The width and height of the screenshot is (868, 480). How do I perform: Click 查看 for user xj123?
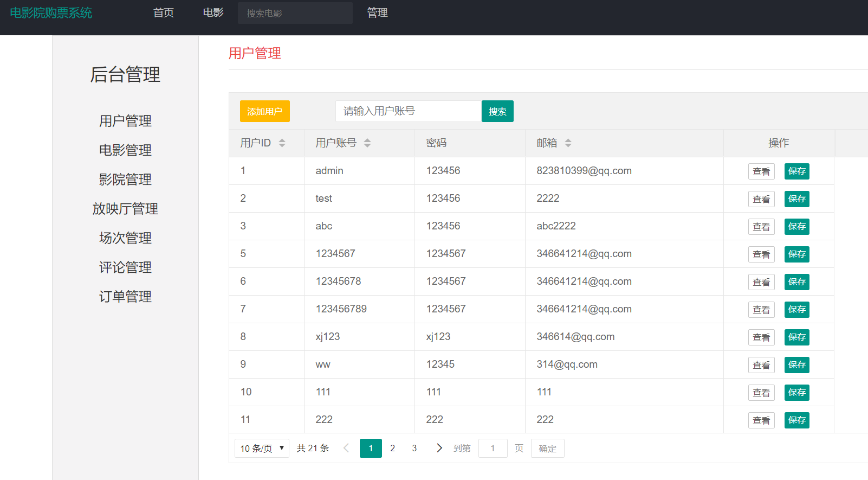(761, 337)
